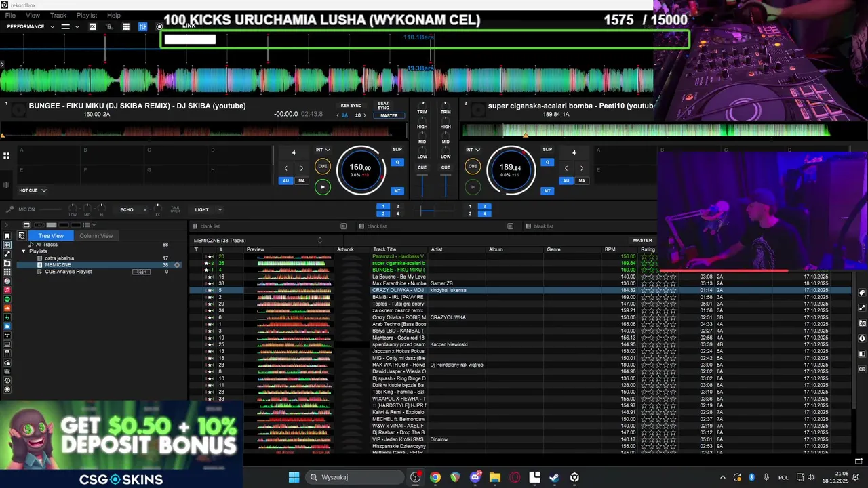Hit CUE button on deck 1
868x488 pixels.
(x=323, y=166)
